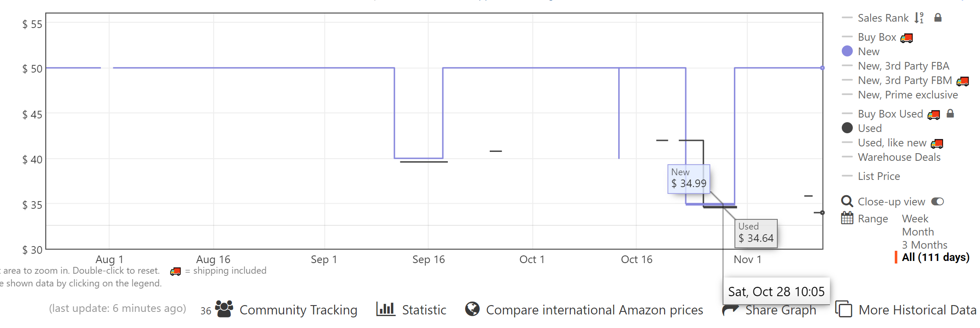The height and width of the screenshot is (328, 980).
Task: Hide the Used price series in the legend
Action: pos(869,128)
